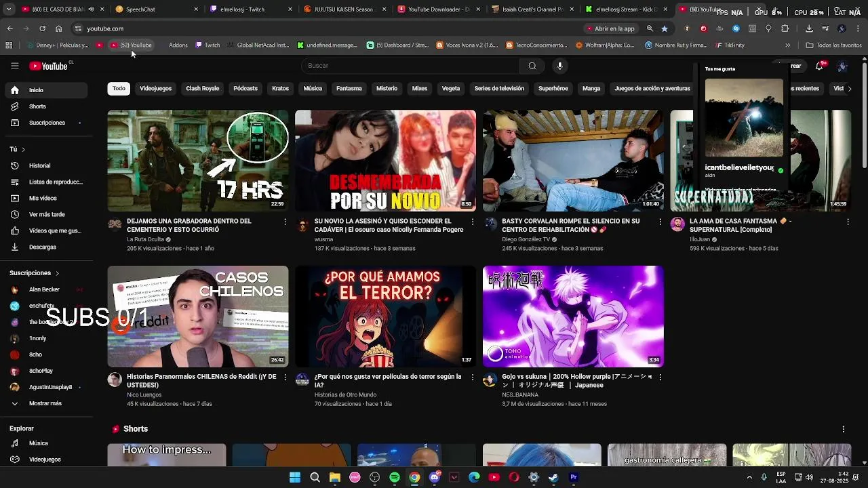
Task: Open Shorts in the sidebar
Action: coord(45,106)
